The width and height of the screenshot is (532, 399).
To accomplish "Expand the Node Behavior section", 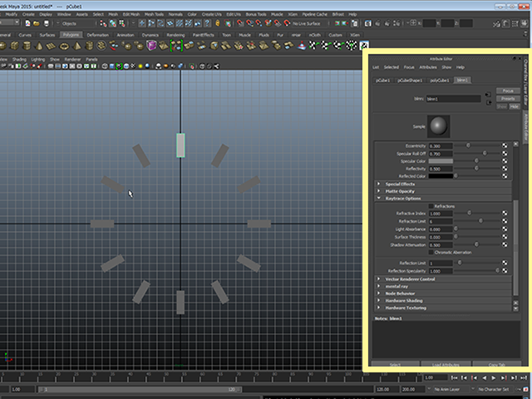I will coord(443,293).
